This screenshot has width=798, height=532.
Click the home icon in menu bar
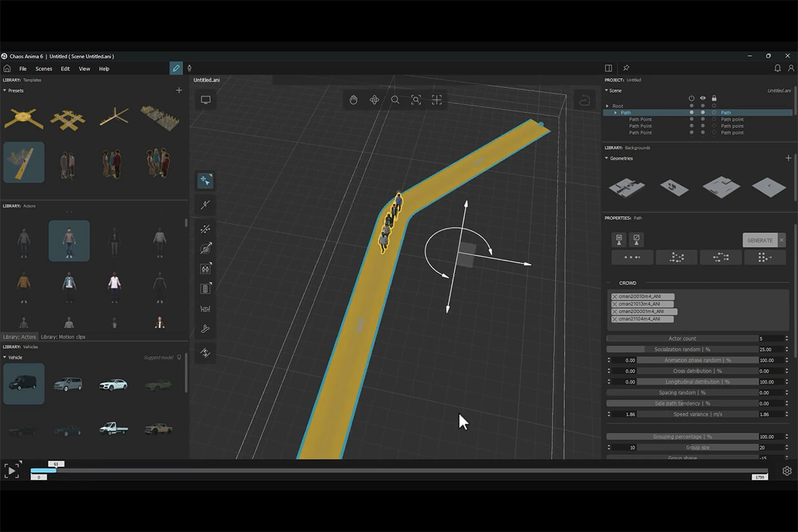[7, 68]
